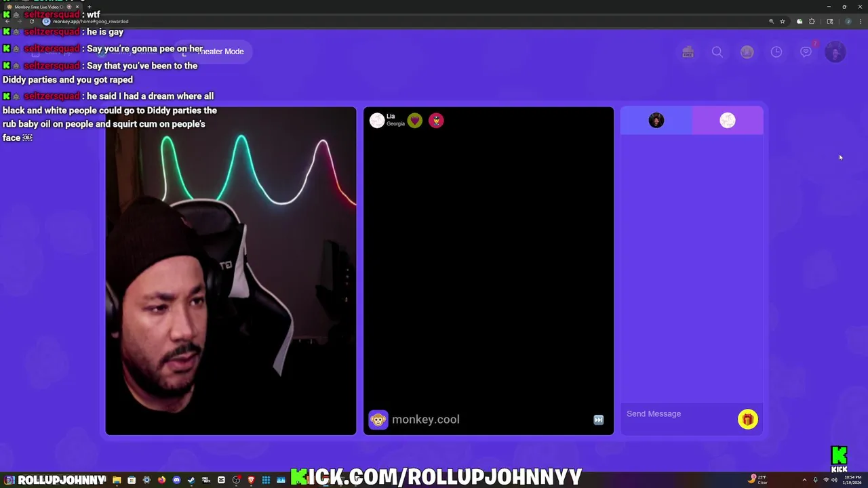Screen dimensions: 868x488
Task: Open the tab search side panel icon
Action: (830, 21)
